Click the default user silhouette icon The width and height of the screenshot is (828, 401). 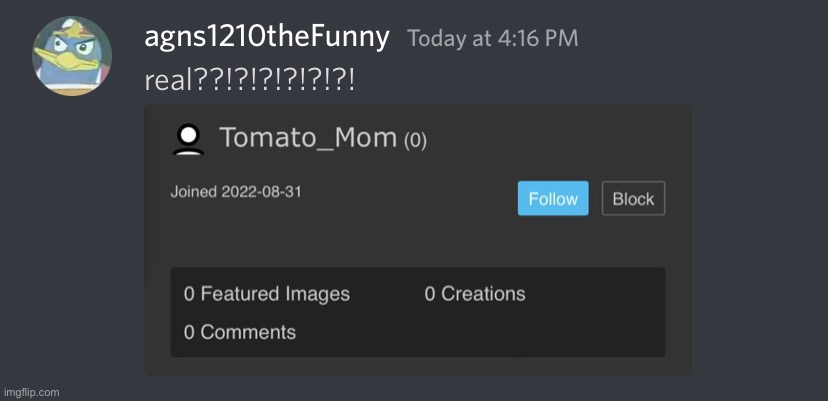click(x=188, y=139)
